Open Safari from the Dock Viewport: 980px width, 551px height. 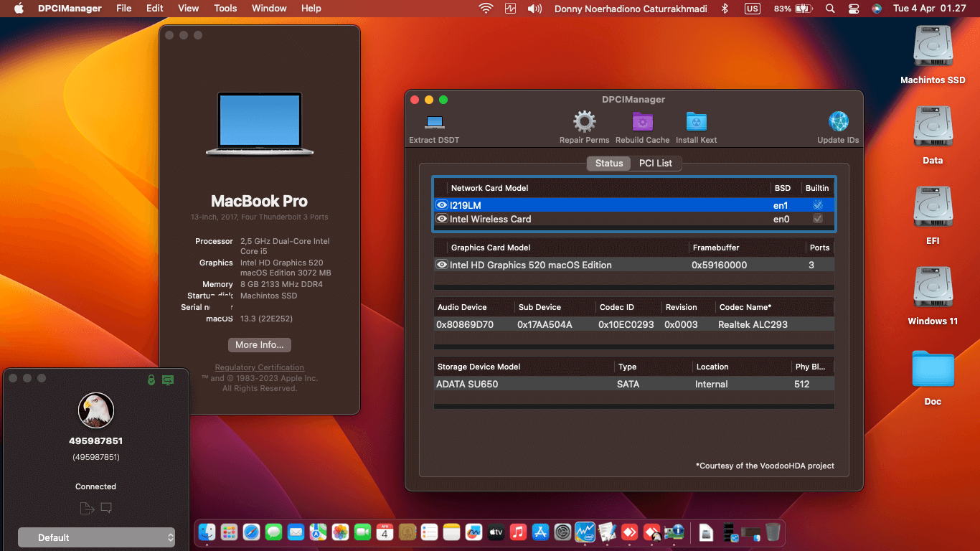click(x=251, y=532)
